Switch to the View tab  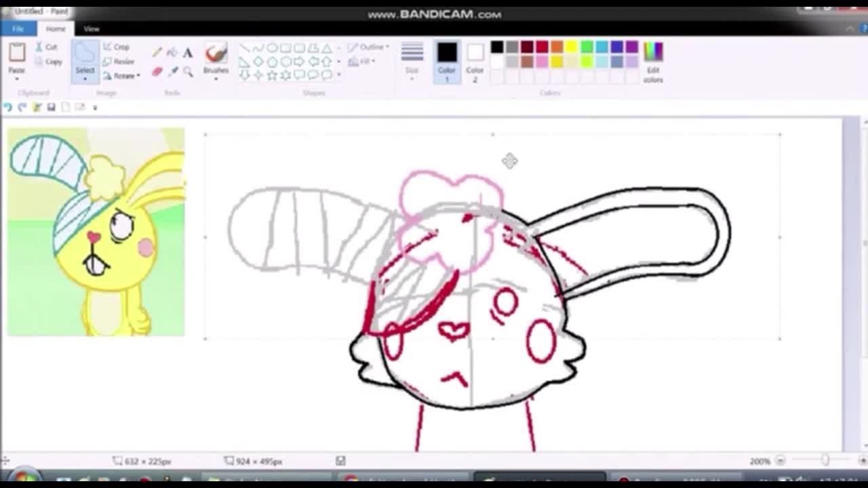[92, 28]
